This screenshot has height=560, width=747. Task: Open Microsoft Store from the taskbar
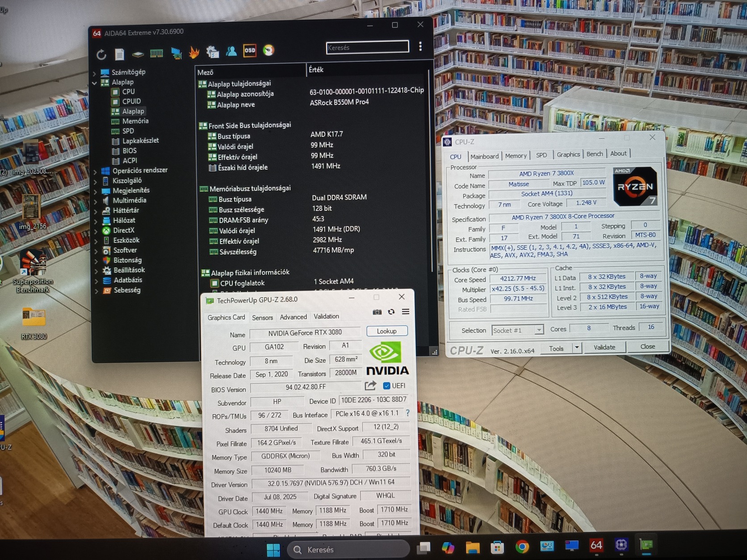point(497,547)
